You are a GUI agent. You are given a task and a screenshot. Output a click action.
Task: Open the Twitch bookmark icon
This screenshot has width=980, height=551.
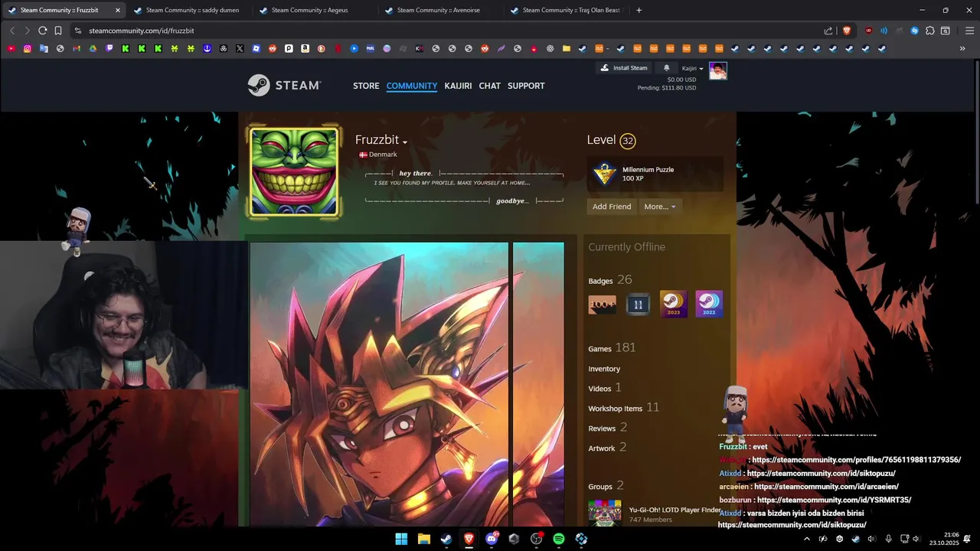[109, 48]
